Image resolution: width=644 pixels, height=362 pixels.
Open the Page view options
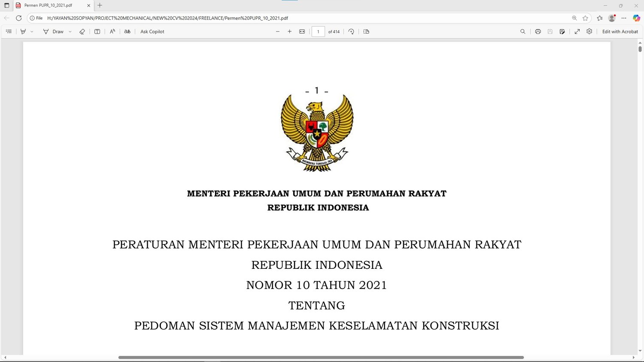click(366, 31)
